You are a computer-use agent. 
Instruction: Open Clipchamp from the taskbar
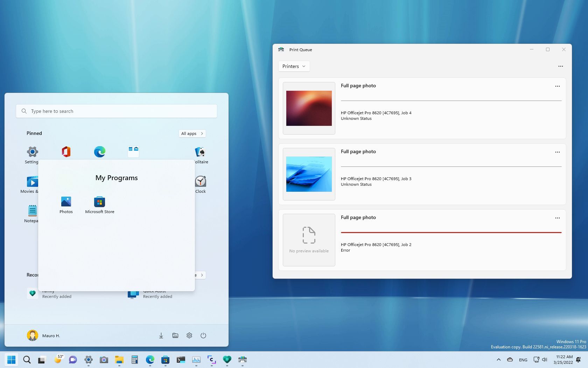coord(211,360)
